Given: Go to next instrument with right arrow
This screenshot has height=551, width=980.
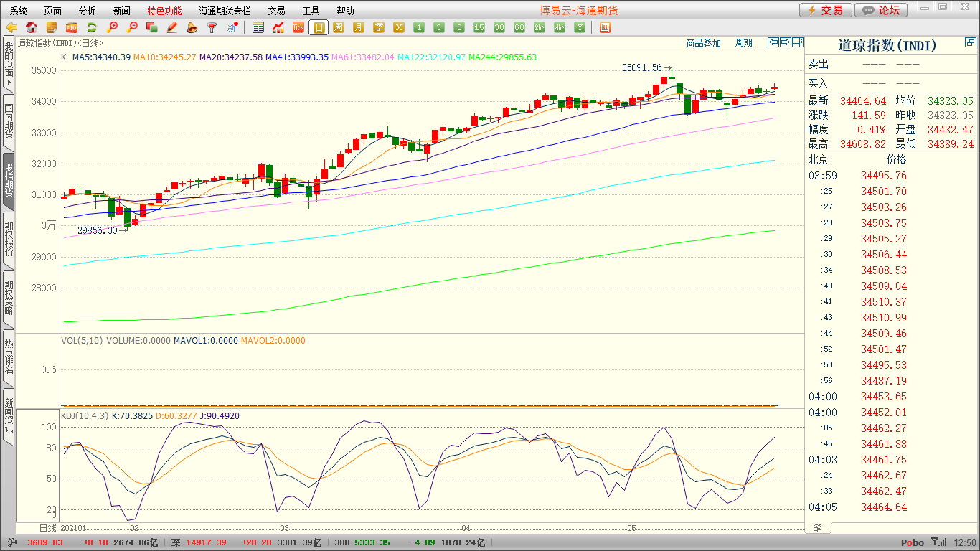Looking at the screenshot, I should tap(786, 42).
